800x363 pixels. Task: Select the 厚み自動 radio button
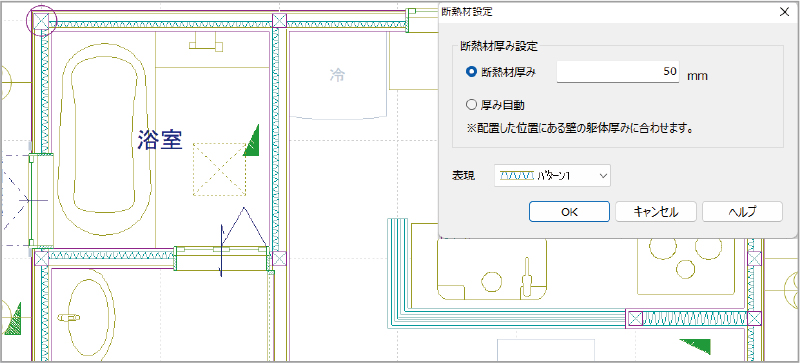[x=471, y=105]
